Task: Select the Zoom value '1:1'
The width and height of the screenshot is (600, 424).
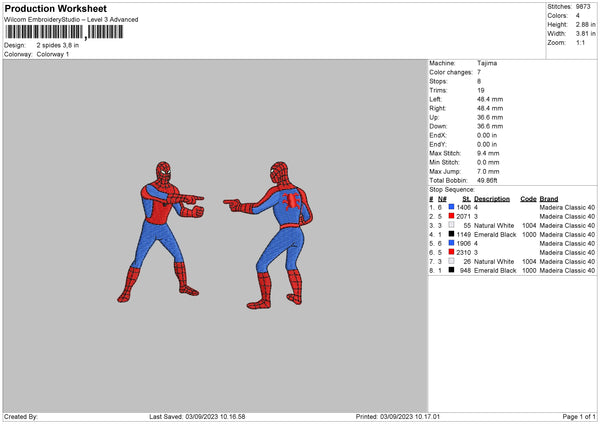Action: tap(580, 42)
